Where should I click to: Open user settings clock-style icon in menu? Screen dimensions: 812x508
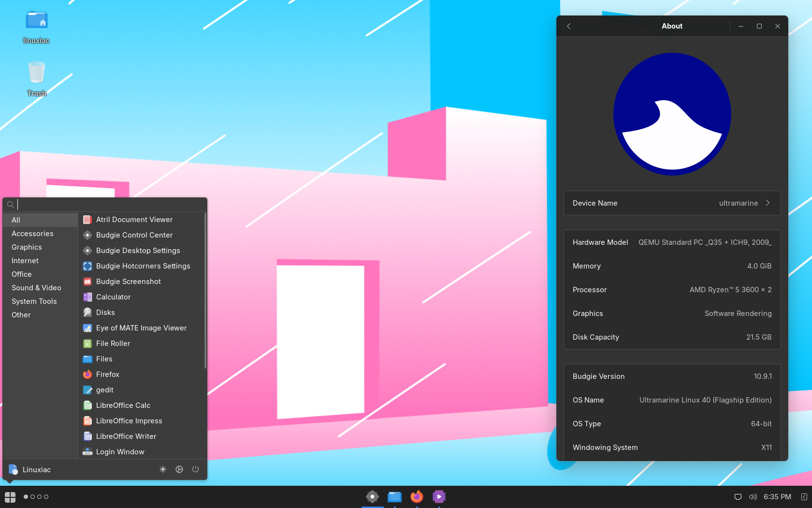(x=179, y=469)
